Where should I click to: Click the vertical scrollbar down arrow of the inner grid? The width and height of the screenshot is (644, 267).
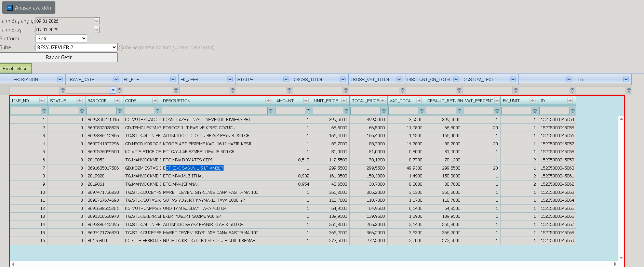621,258
